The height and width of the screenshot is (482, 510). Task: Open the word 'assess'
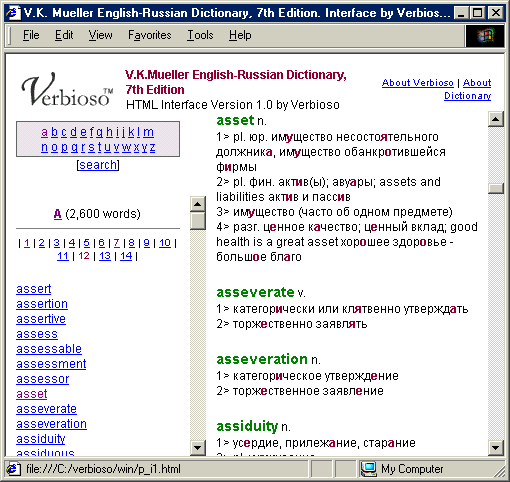[x=37, y=334]
